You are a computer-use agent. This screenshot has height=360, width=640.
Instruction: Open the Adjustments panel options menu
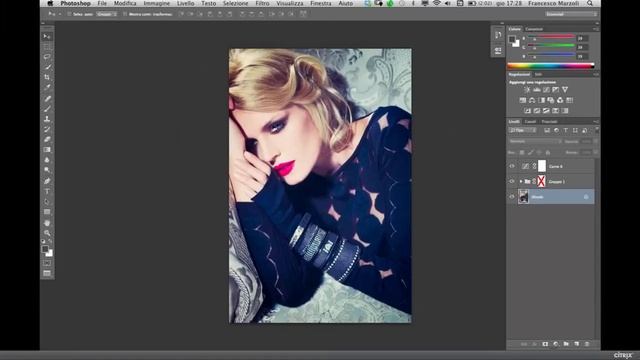(x=596, y=75)
